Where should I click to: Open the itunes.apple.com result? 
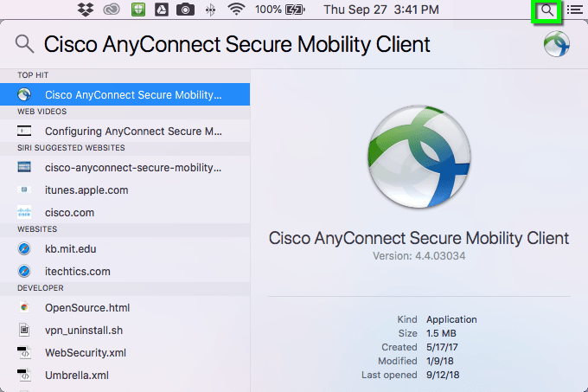86,190
